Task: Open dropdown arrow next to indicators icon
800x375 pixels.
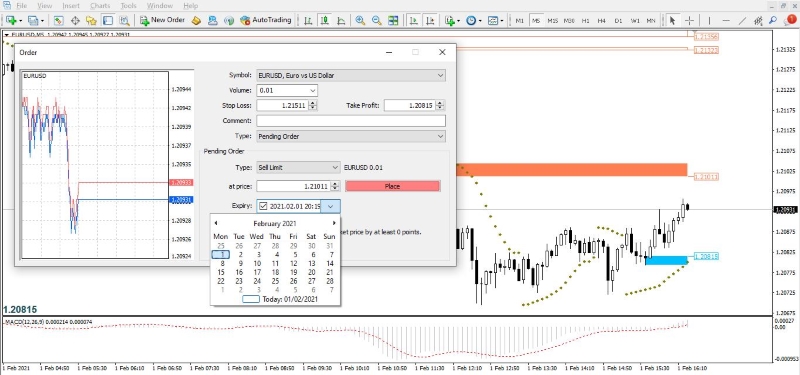Action: [458, 20]
